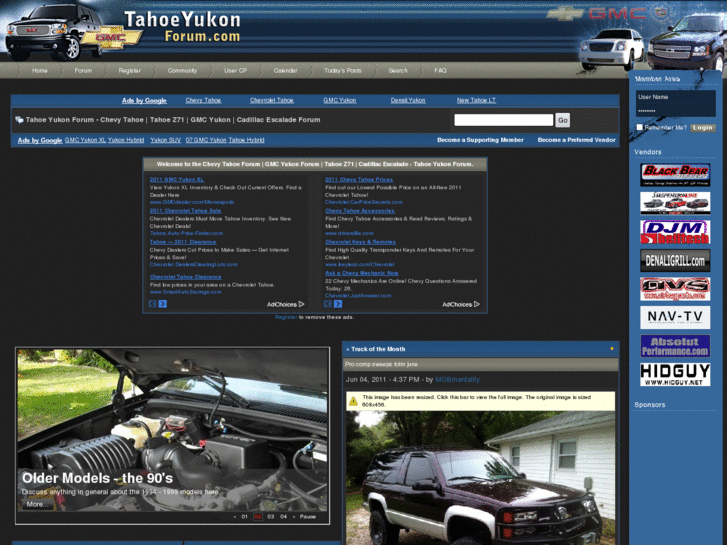Image resolution: width=727 pixels, height=545 pixels.
Task: Click the Chevy Tahoe ad link
Action: pos(203,100)
